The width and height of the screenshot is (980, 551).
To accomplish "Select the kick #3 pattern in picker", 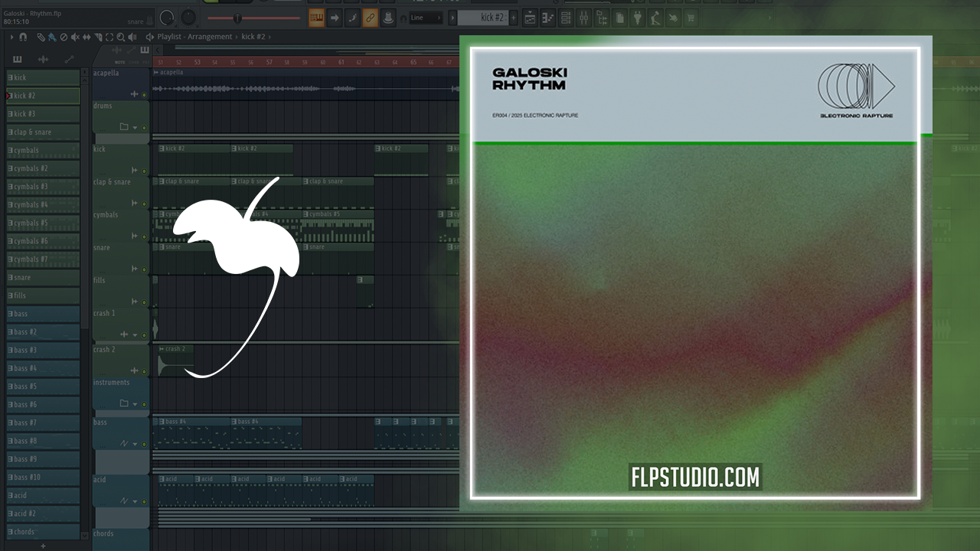I will click(x=43, y=114).
